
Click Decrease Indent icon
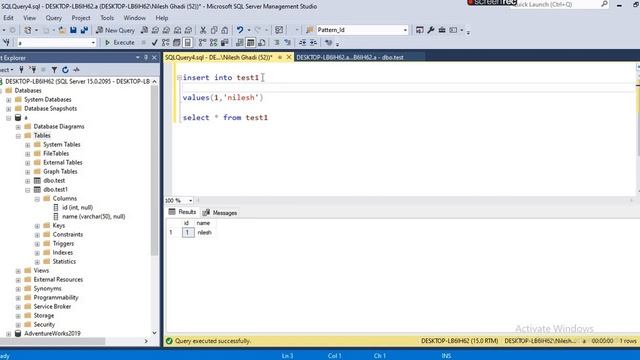coord(302,42)
